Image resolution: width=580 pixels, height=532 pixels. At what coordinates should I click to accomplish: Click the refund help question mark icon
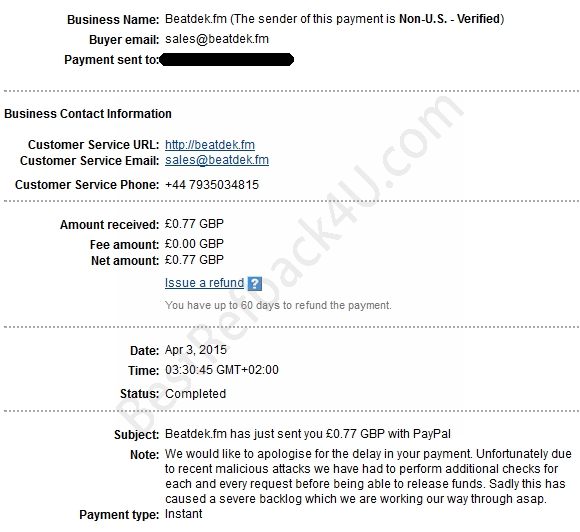coord(254,284)
